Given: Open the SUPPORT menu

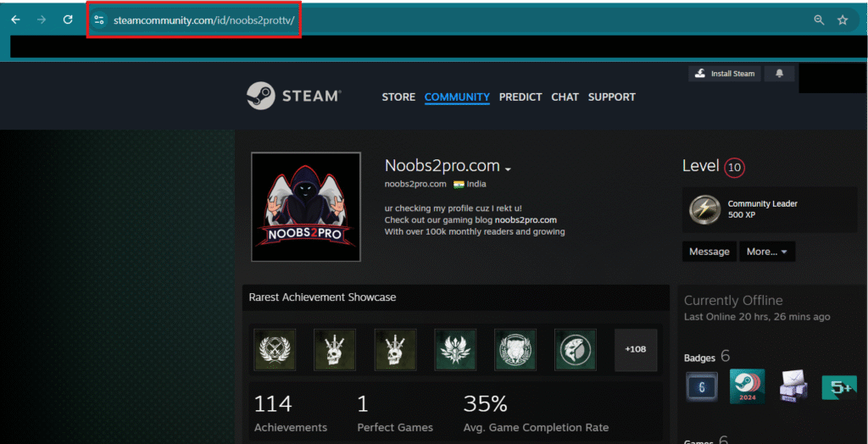Looking at the screenshot, I should (x=612, y=97).
